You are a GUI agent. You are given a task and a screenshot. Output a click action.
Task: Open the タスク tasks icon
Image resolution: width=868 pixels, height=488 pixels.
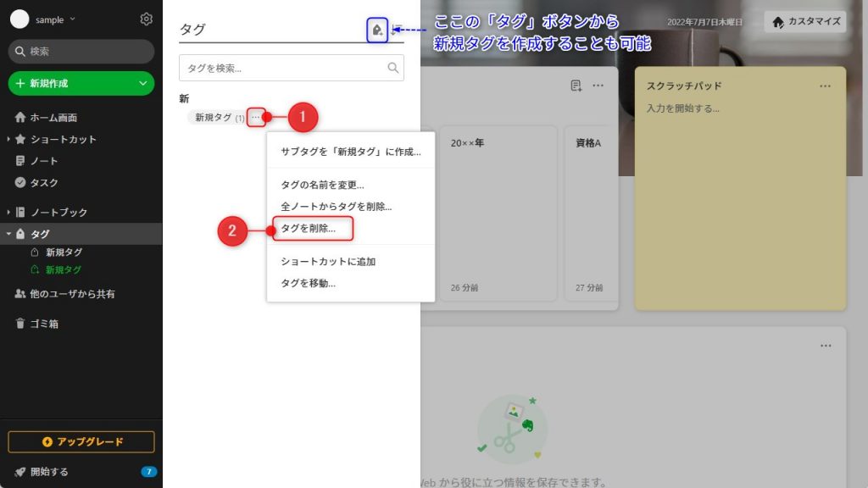point(20,183)
